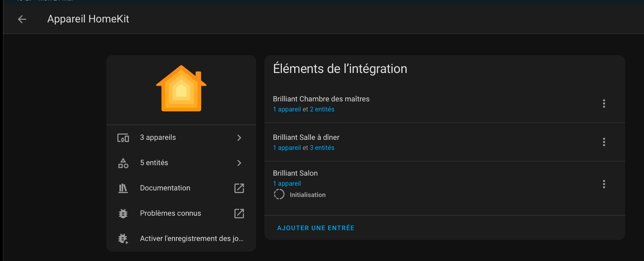644x261 pixels.
Task: Click the orange HomeKit house logo
Action: pyautogui.click(x=181, y=89)
